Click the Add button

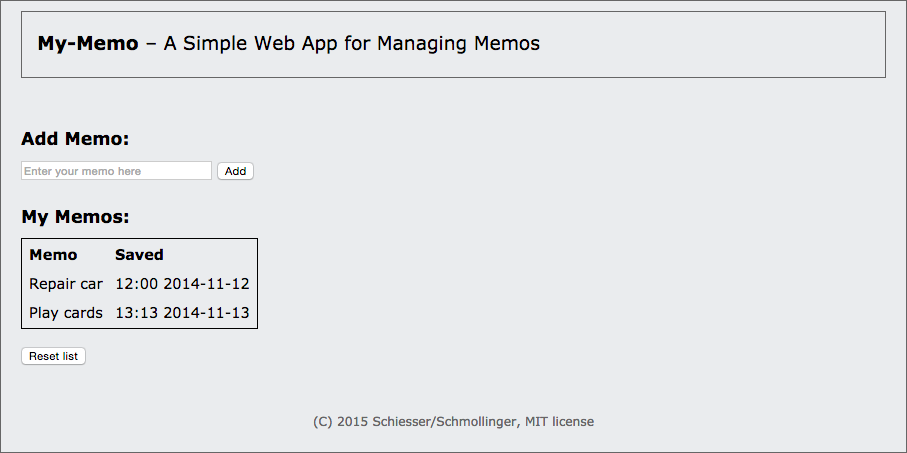click(235, 171)
